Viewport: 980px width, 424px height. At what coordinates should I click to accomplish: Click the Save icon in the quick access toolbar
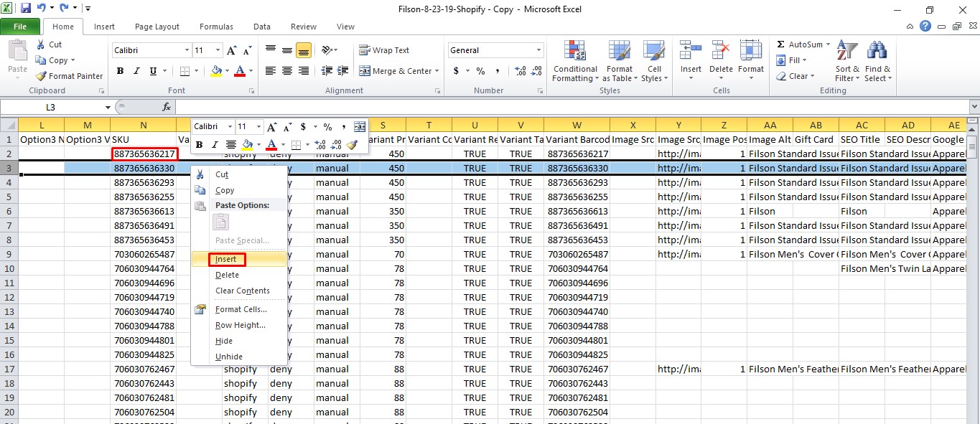pos(26,9)
